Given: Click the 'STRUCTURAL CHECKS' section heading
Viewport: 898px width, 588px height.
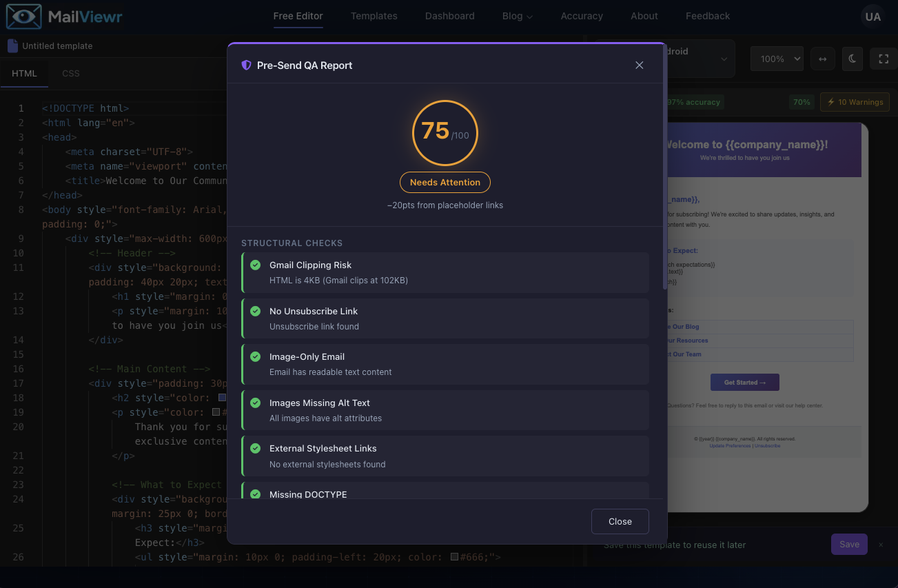Looking at the screenshot, I should [292, 243].
